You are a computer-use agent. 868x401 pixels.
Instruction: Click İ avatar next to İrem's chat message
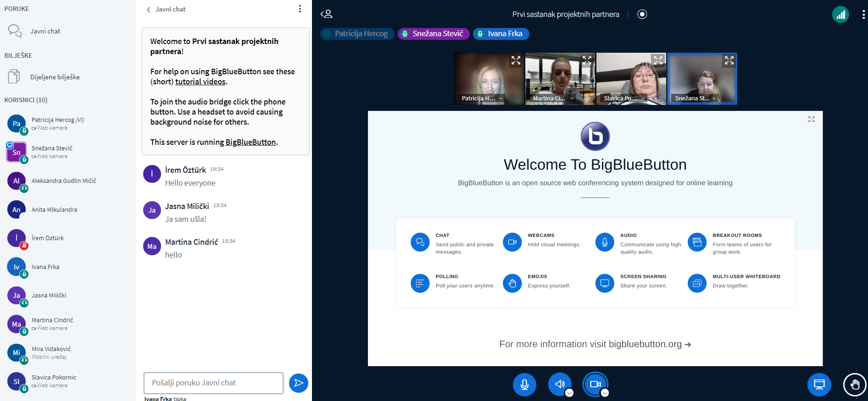152,174
